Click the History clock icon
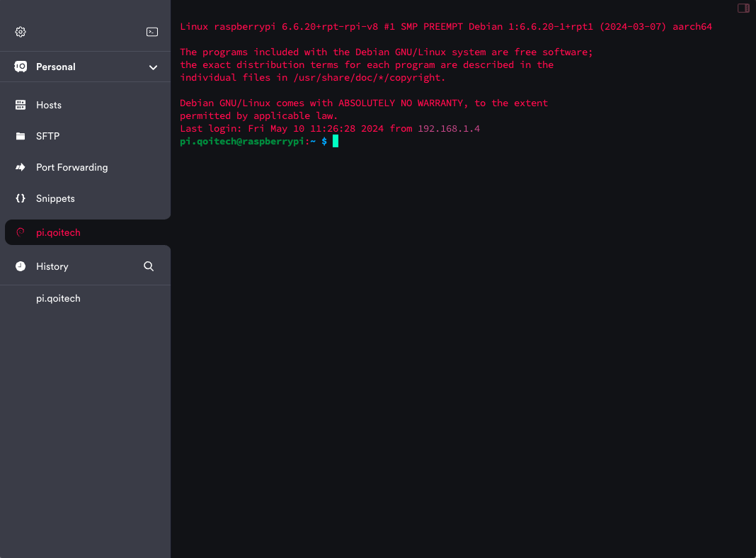Screen dimensions: 756x558 click(20, 266)
